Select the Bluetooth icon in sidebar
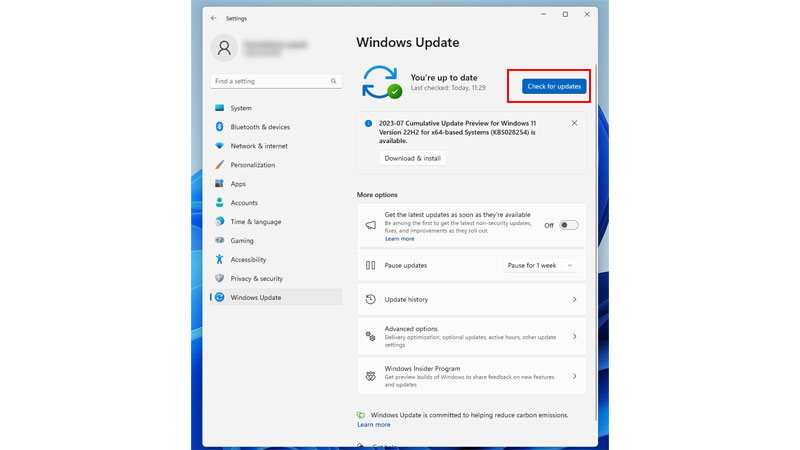Viewport: 800px width, 450px height. [219, 127]
